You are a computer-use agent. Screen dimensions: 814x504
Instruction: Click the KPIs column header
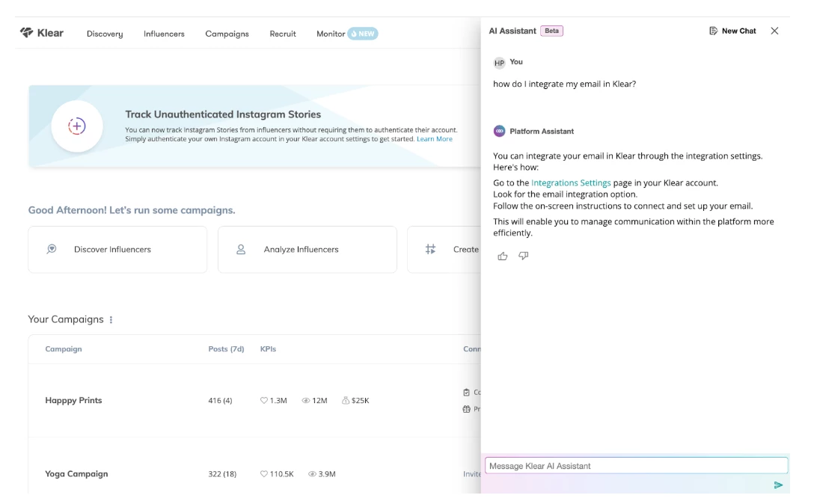[x=268, y=348]
